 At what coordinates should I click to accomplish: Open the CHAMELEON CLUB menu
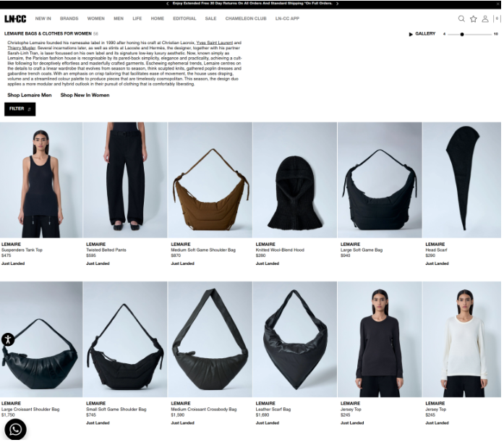[x=246, y=19]
